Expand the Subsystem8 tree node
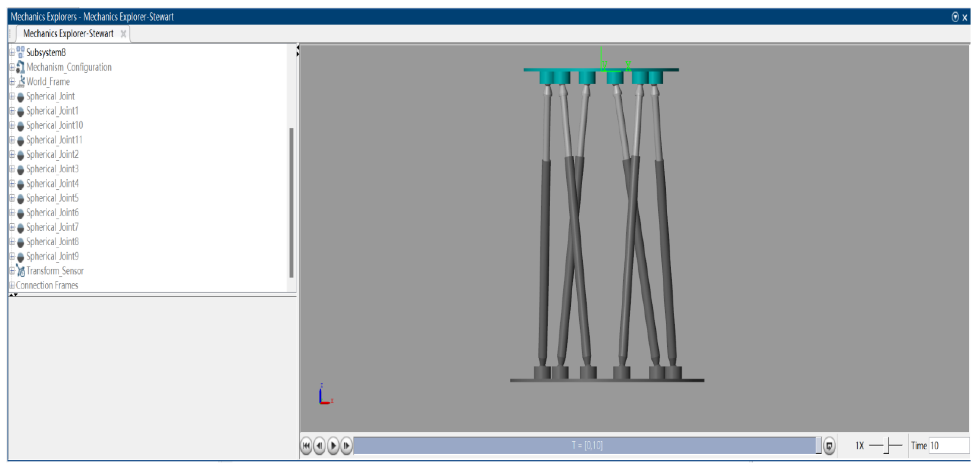The height and width of the screenshot is (470, 980). [x=12, y=52]
